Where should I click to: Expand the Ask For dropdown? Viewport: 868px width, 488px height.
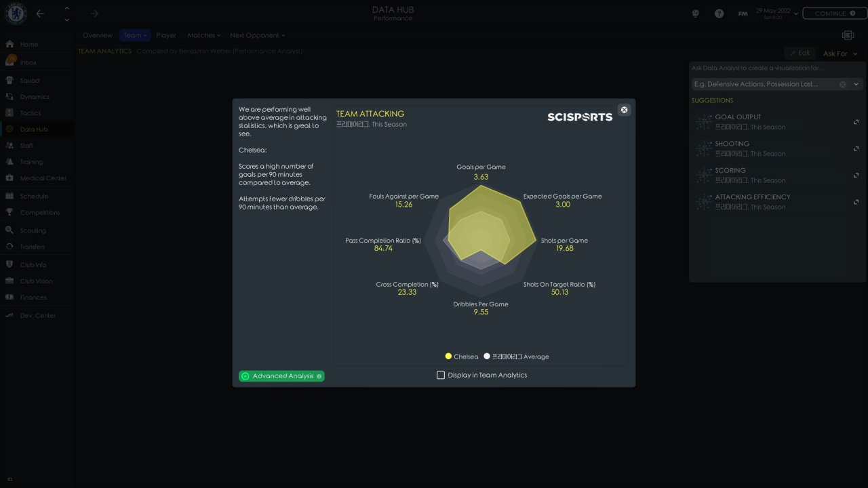(840, 54)
